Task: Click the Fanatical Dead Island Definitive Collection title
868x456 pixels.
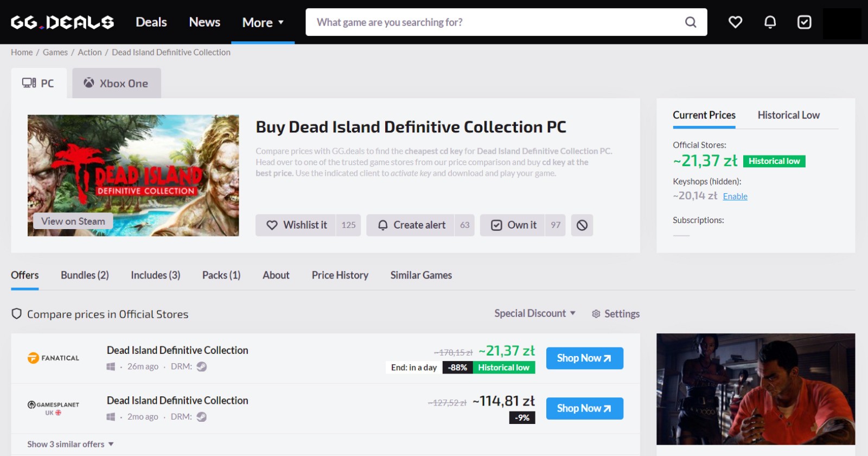Action: (x=177, y=350)
